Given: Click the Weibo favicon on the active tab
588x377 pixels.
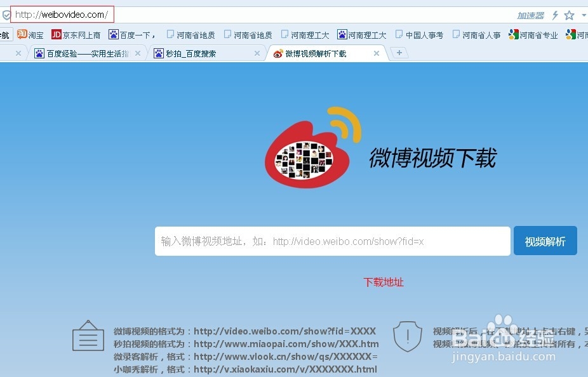Looking at the screenshot, I should (x=278, y=53).
